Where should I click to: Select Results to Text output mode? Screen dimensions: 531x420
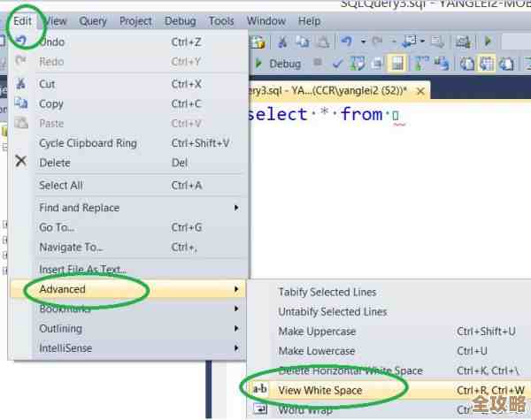click(467, 64)
